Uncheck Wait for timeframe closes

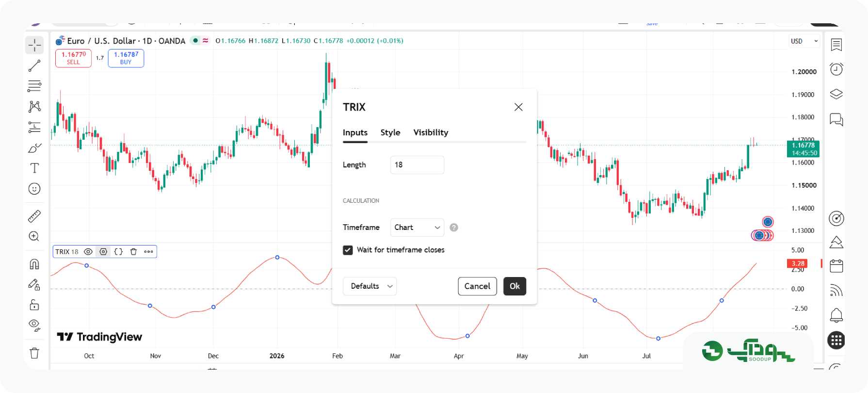[x=348, y=250]
